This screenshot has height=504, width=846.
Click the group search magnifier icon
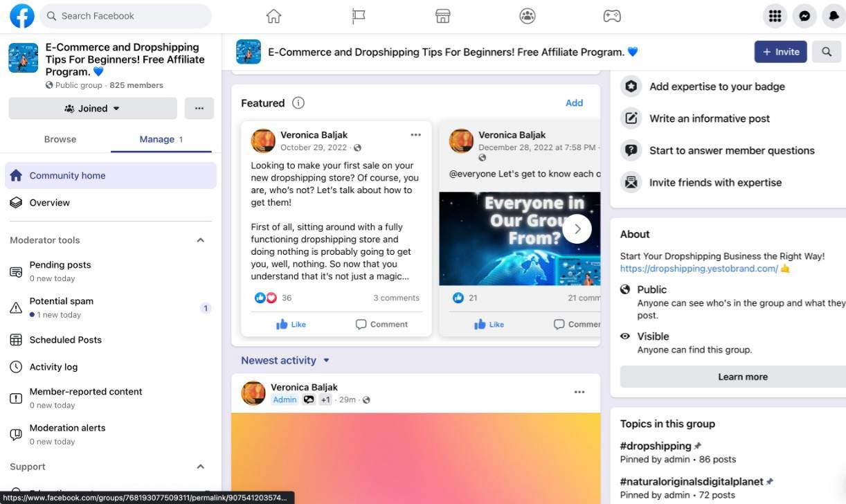coord(827,52)
